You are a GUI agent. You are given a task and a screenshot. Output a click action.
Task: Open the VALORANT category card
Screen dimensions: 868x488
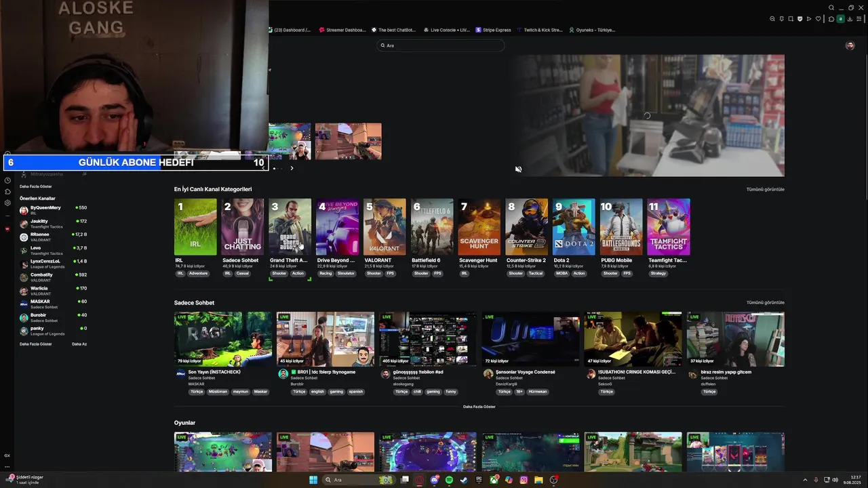384,227
